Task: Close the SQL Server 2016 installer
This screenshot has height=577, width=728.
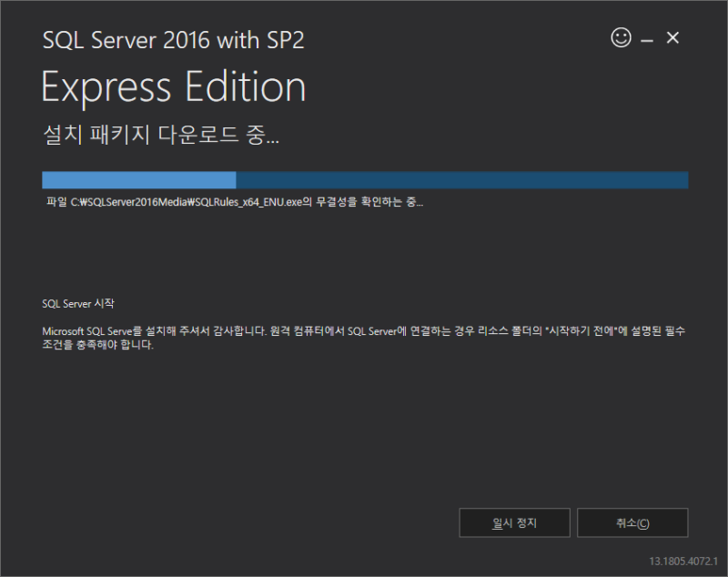Action: tap(672, 38)
